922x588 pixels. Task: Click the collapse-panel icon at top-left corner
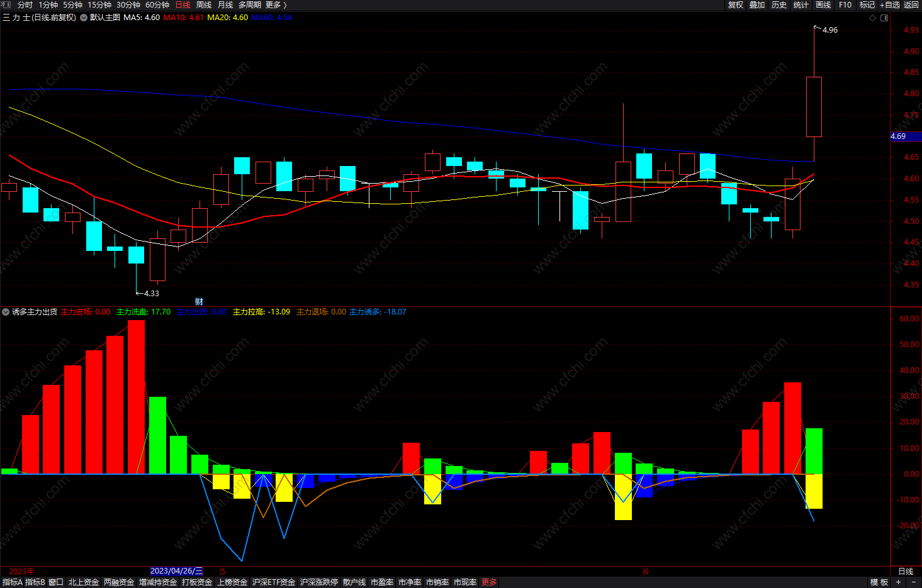pyautogui.click(x=6, y=4)
